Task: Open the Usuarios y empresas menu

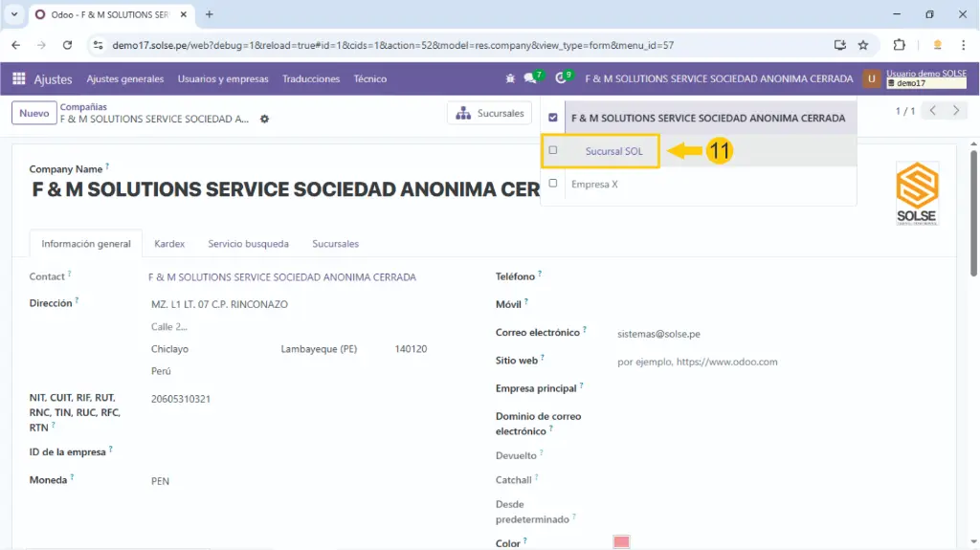Action: (x=223, y=79)
